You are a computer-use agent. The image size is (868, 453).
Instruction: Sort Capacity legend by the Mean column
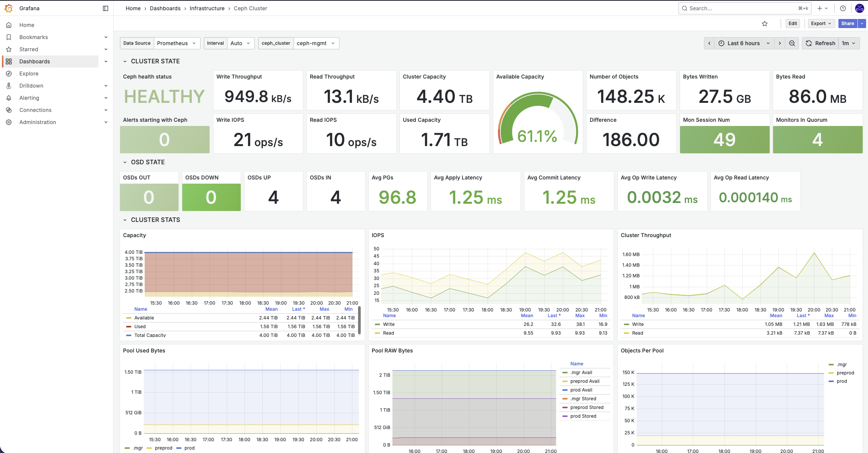pos(271,309)
